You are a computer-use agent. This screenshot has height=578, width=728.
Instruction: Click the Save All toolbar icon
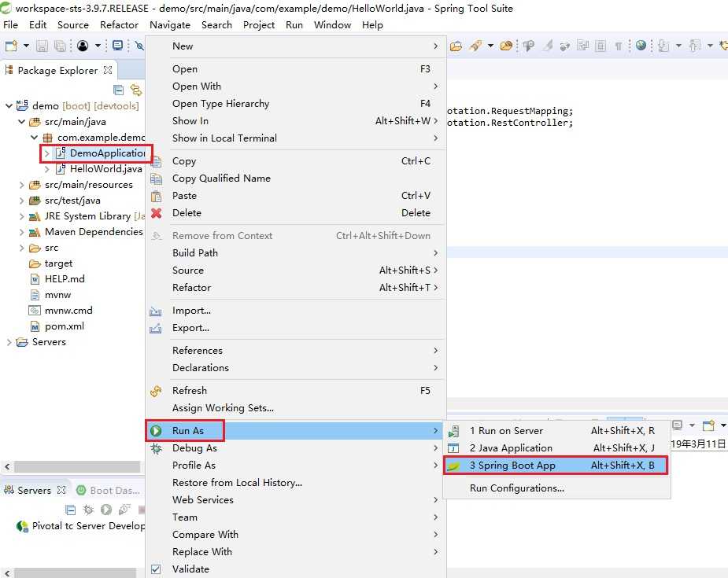(x=60, y=46)
